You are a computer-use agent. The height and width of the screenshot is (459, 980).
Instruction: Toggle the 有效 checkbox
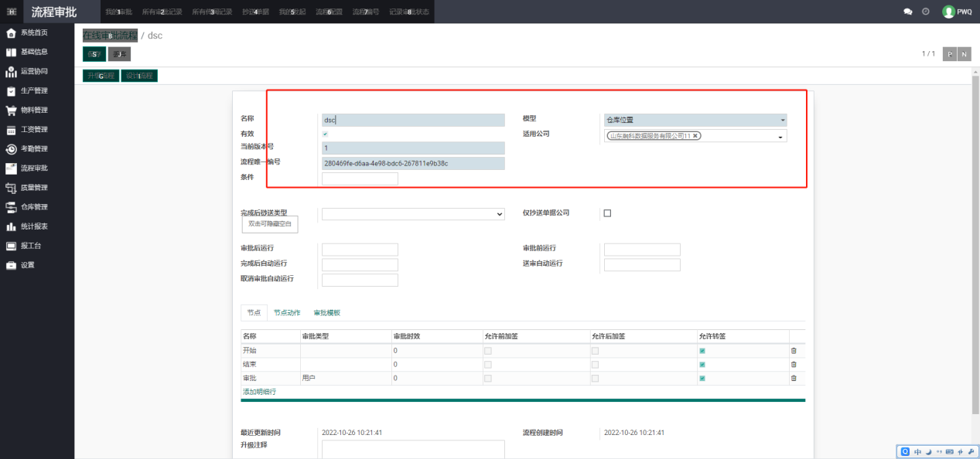coord(325,134)
